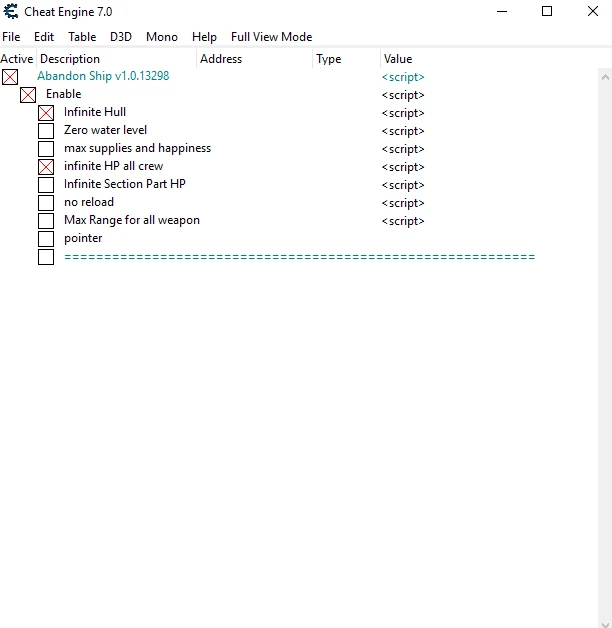This screenshot has height=628, width=612.
Task: Select the Enable row label
Action: coord(64,94)
